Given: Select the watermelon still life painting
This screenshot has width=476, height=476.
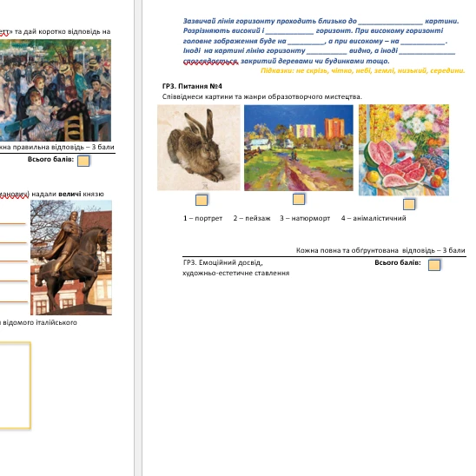Looking at the screenshot, I should [404, 150].
